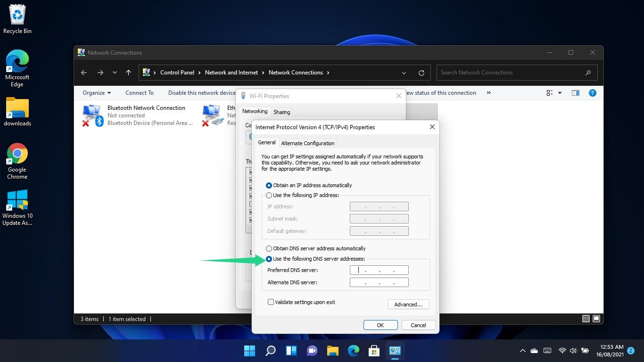Open the Organize dropdown menu
The height and width of the screenshot is (362, 644).
96,93
